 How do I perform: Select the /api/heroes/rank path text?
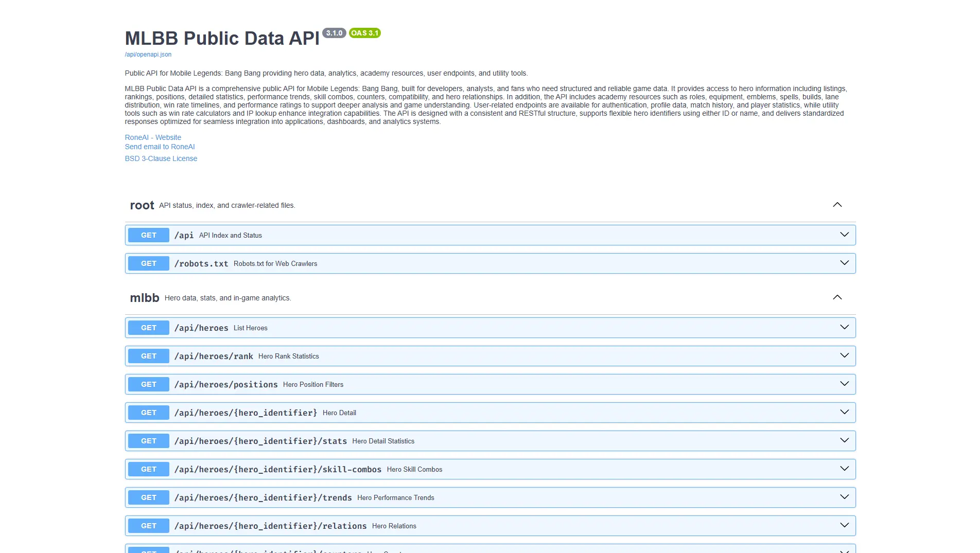(214, 356)
